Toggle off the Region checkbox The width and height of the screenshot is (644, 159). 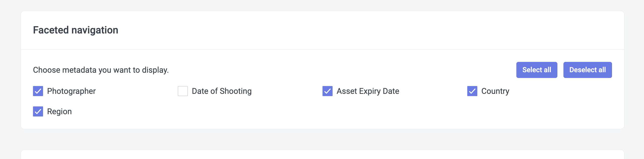coord(38,111)
